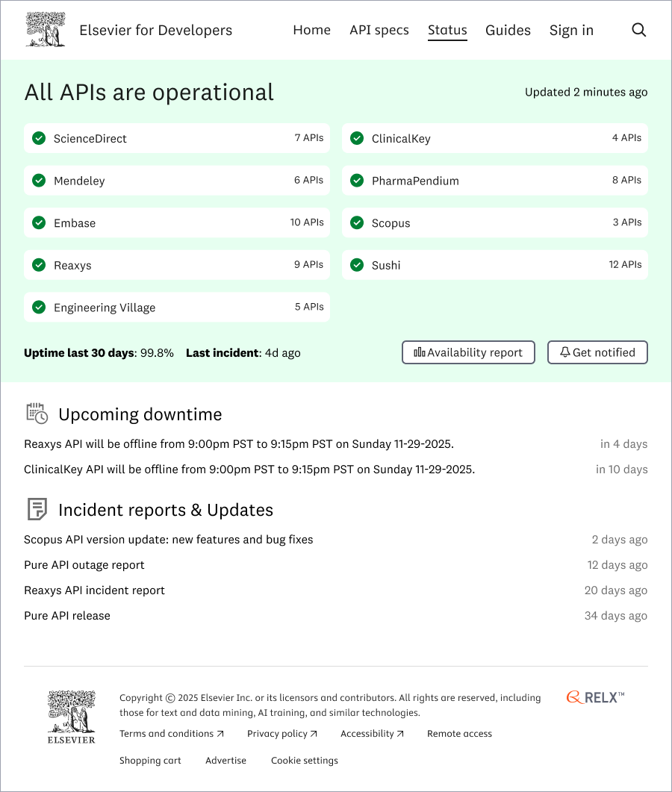672x792 pixels.
Task: Open Advertise footer link
Action: (225, 760)
